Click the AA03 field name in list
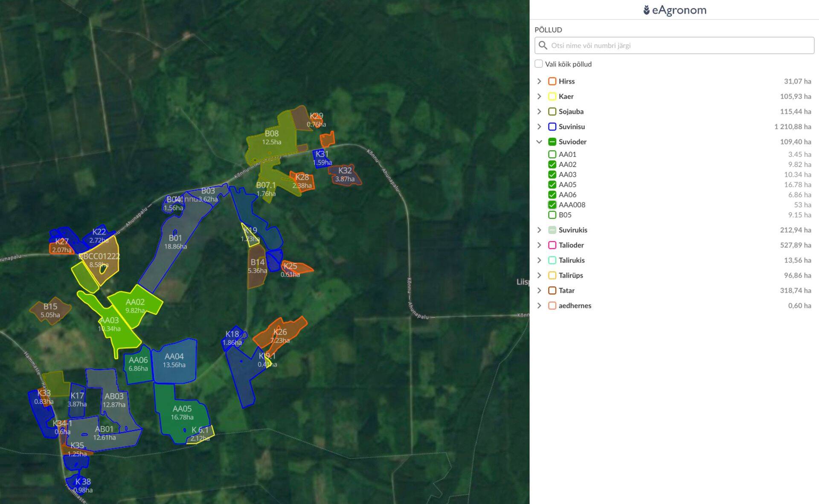 tap(567, 174)
